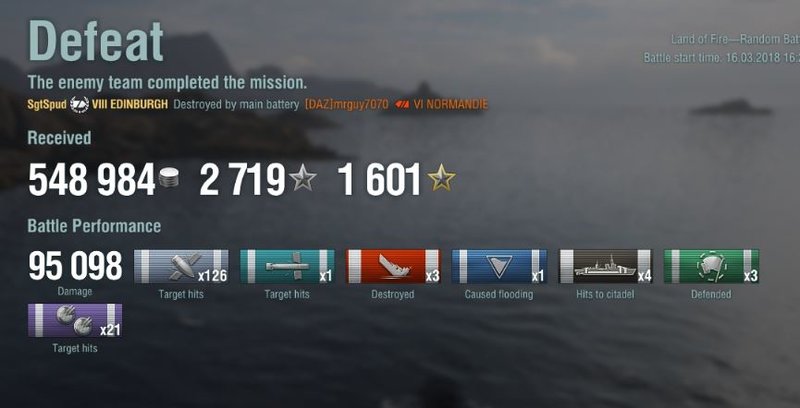Click the Defeat result heading
Image resolution: width=800 pixels, height=408 pixels.
tap(96, 41)
